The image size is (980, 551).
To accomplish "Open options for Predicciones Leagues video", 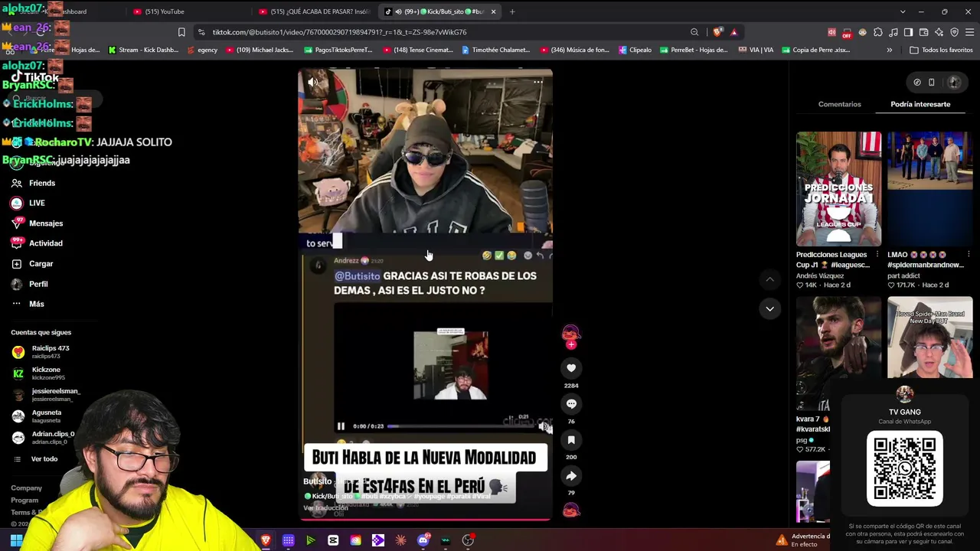I will 877,255.
